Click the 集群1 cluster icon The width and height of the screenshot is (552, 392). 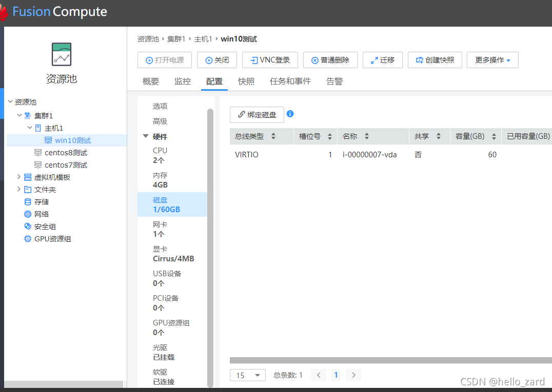(28, 116)
